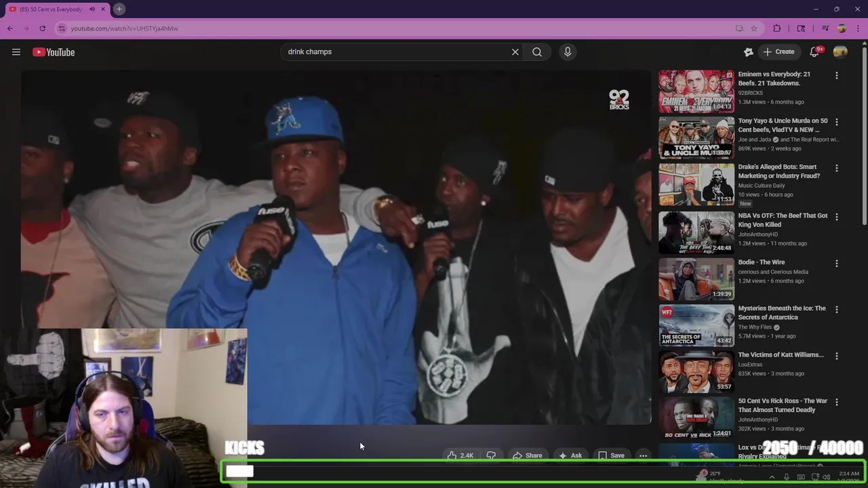
Task: Click the taskbar microphone icon
Action: (x=787, y=477)
